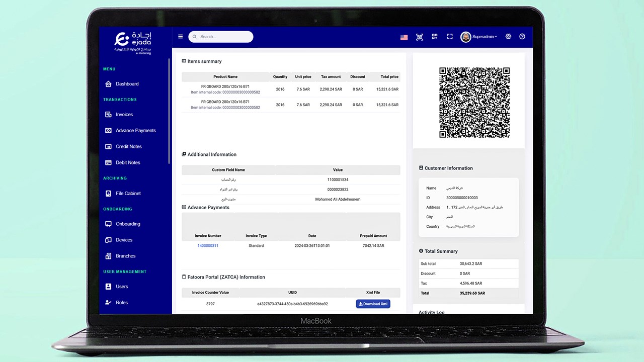Screen dimensions: 644x362
Task: Select the Advance Payments sidebar icon
Action: click(x=108, y=130)
